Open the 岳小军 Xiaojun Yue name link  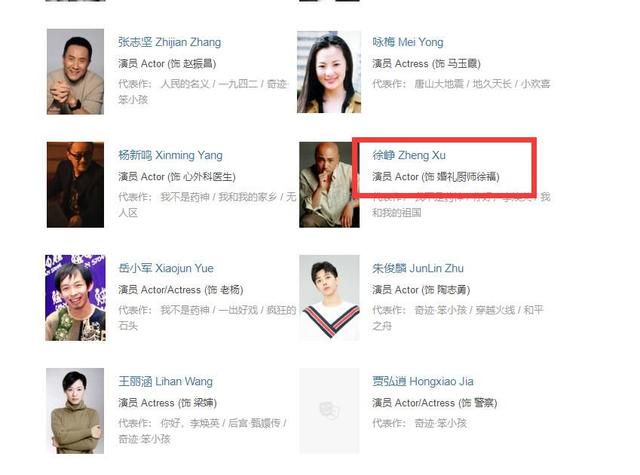tap(166, 268)
